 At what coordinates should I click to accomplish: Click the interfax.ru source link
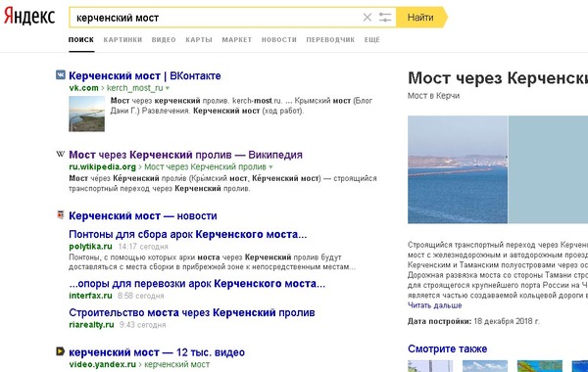[x=90, y=296]
